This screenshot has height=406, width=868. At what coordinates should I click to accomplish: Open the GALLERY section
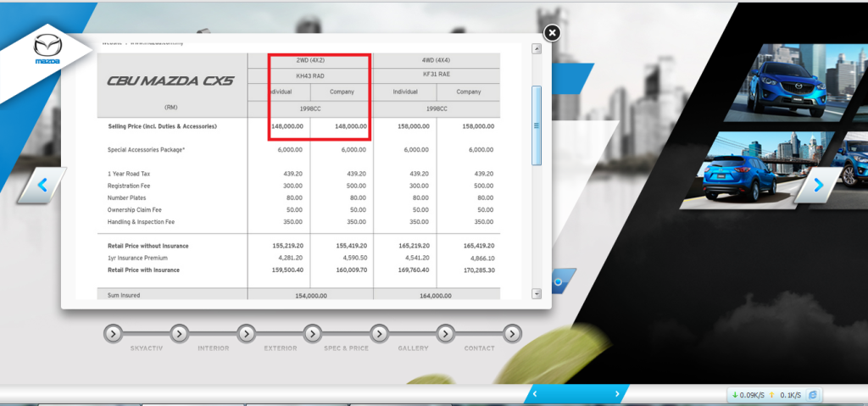(x=412, y=348)
